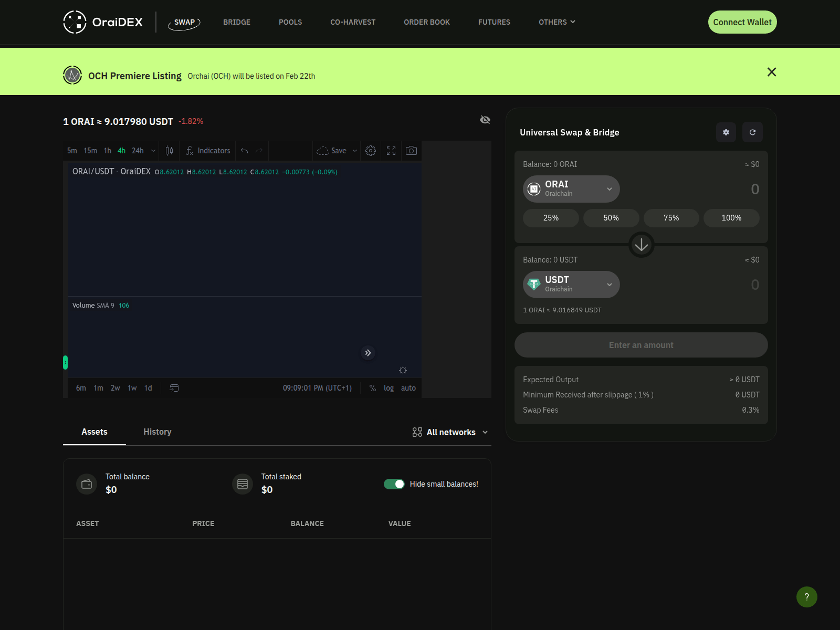Set chart range to 2w
The height and width of the screenshot is (630, 840).
115,388
